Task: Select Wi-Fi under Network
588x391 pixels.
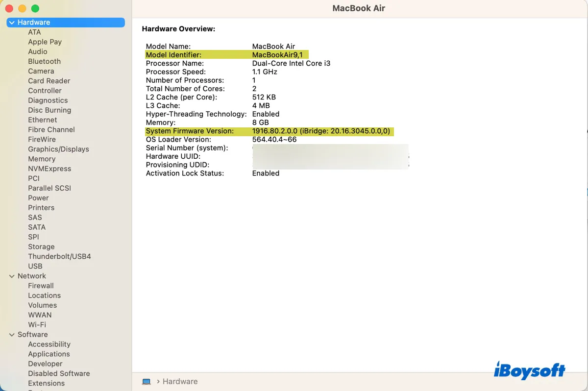Action: click(x=37, y=325)
